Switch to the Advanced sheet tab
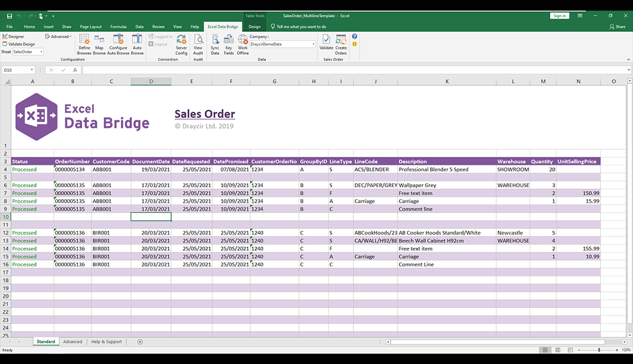The height and width of the screenshot is (364, 633). click(73, 342)
